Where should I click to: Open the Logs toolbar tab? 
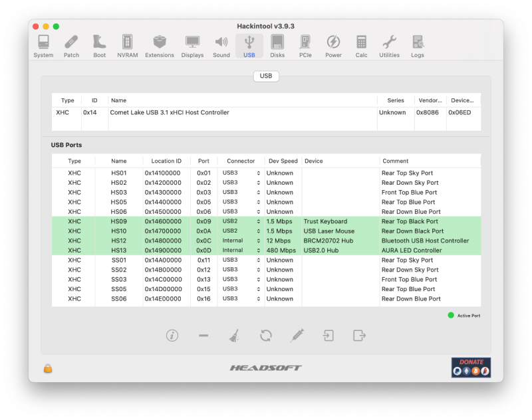pos(417,46)
